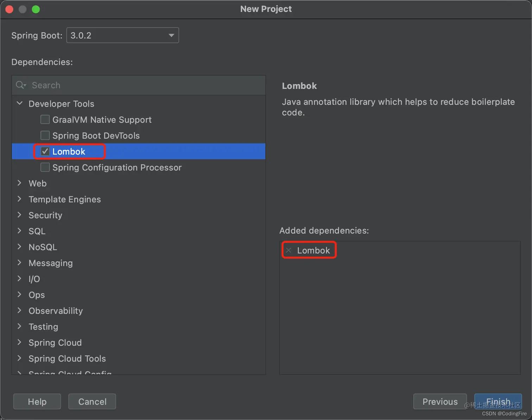Click the Finish button
This screenshot has height=420, width=532.
[x=498, y=402]
